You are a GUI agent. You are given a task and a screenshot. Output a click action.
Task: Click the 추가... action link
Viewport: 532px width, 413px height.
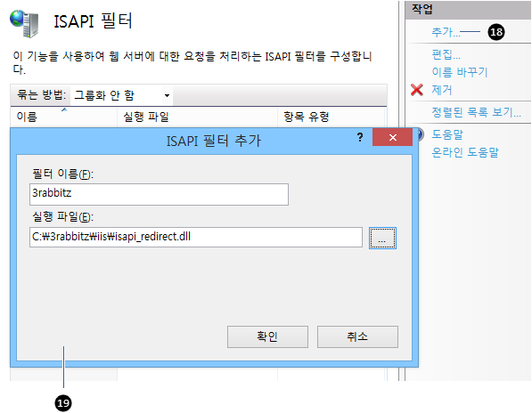[x=446, y=32]
